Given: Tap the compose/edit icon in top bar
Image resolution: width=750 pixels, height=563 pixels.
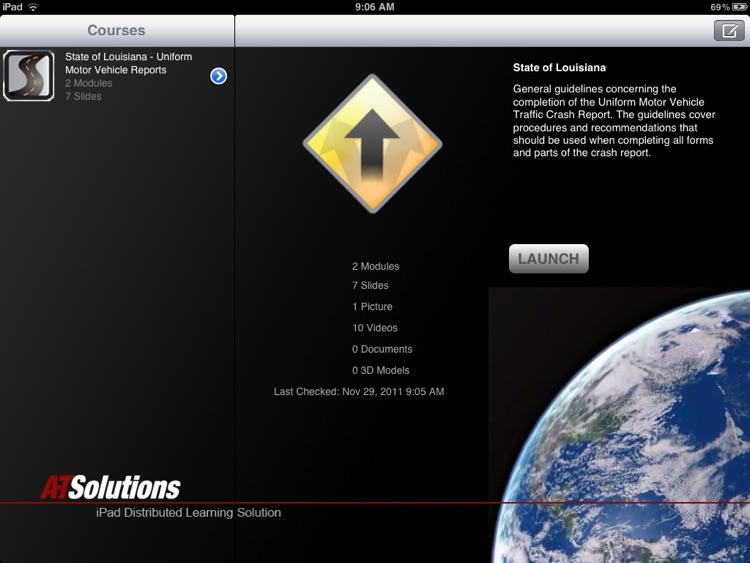Looking at the screenshot, I should pyautogui.click(x=729, y=31).
